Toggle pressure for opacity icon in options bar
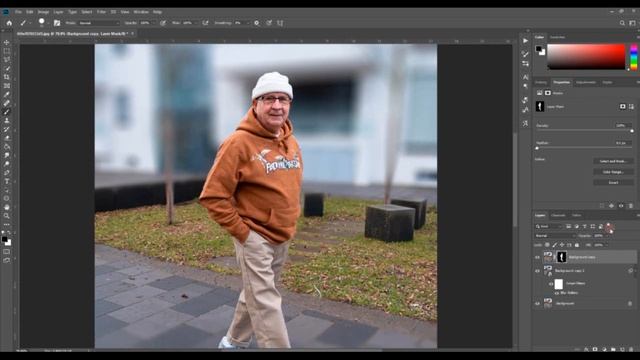The image size is (640, 360). pos(163,23)
